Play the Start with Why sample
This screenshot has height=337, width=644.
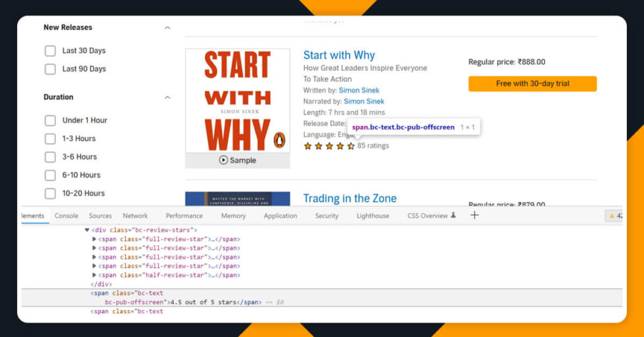[237, 160]
